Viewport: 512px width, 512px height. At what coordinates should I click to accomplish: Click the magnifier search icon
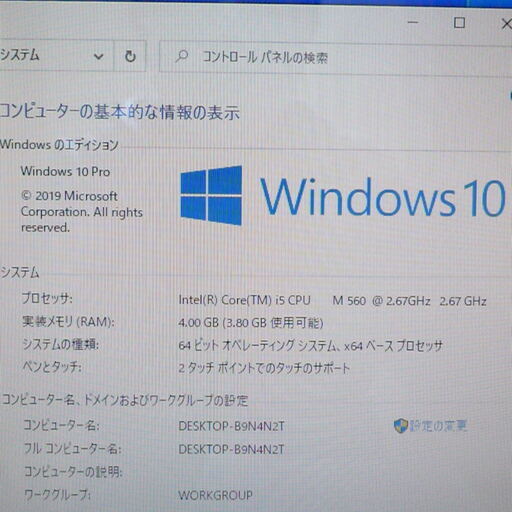click(x=182, y=56)
